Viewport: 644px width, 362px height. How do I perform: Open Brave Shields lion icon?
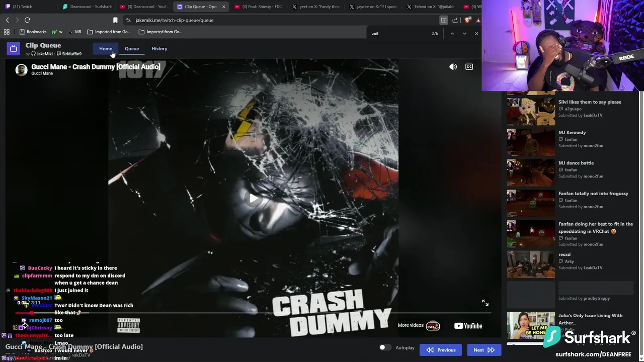pos(468,20)
